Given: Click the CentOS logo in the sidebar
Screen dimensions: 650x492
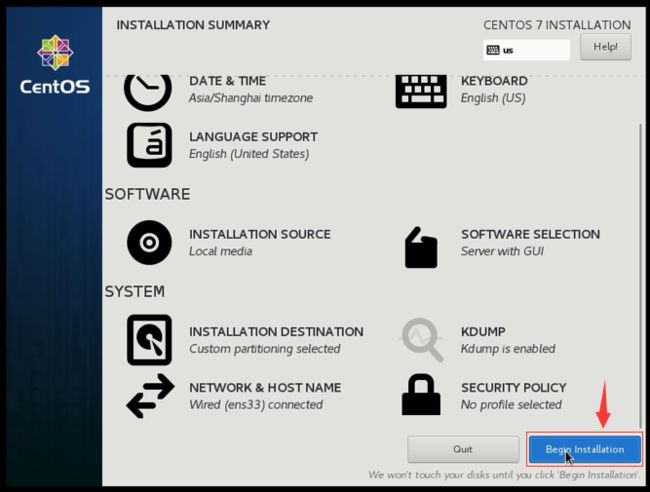Looking at the screenshot, I should (55, 64).
